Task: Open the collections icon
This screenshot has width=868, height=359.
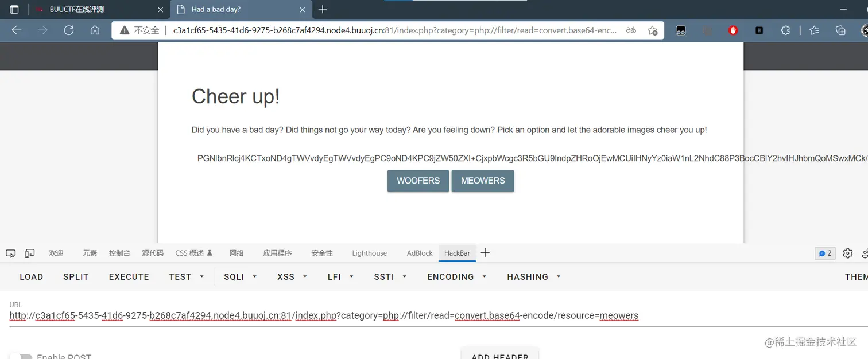Action: tap(841, 30)
